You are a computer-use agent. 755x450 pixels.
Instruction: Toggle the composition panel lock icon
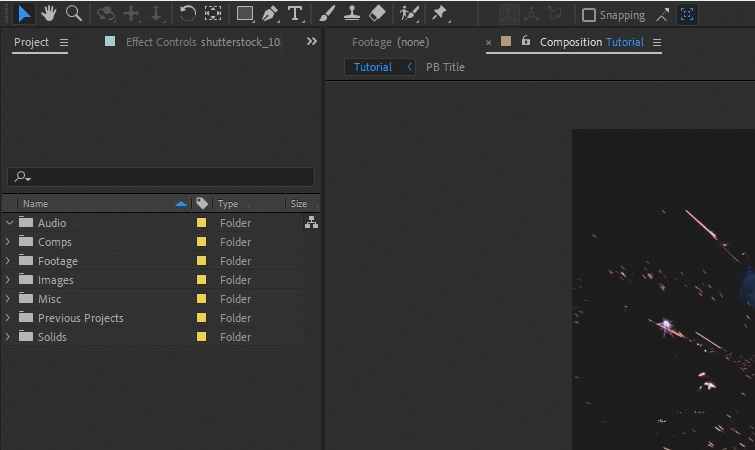(526, 41)
